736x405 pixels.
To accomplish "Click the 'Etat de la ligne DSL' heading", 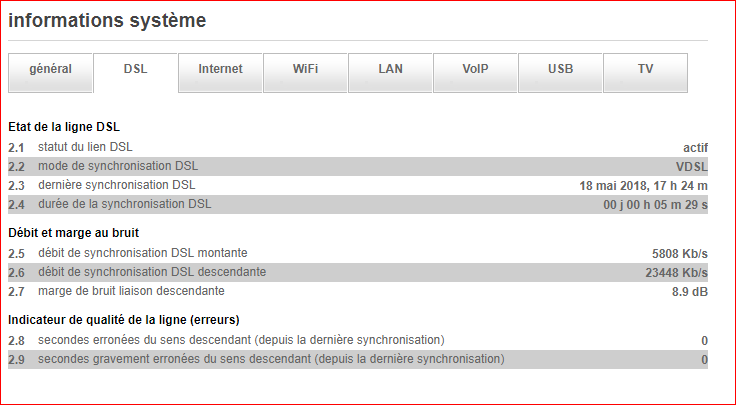I will pos(71,127).
